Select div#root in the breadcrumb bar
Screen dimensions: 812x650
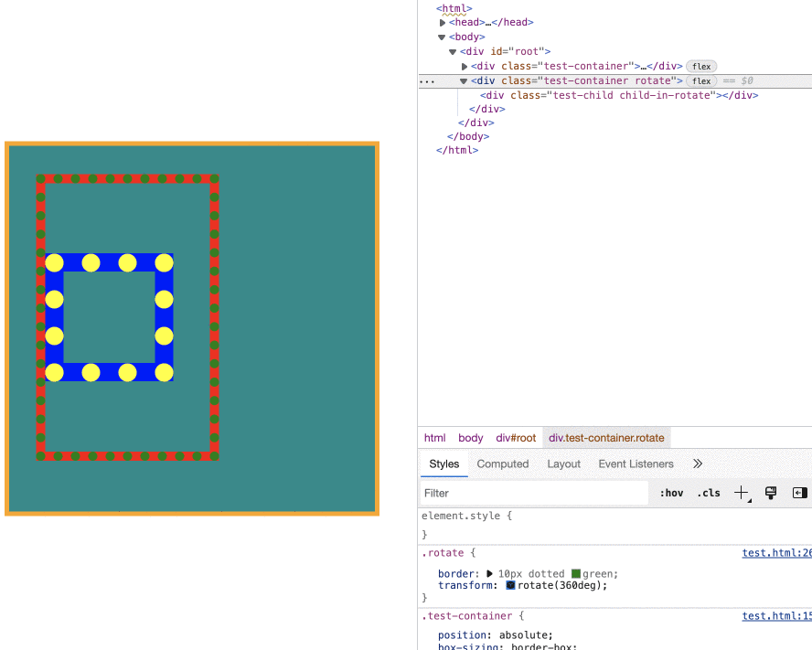click(516, 438)
